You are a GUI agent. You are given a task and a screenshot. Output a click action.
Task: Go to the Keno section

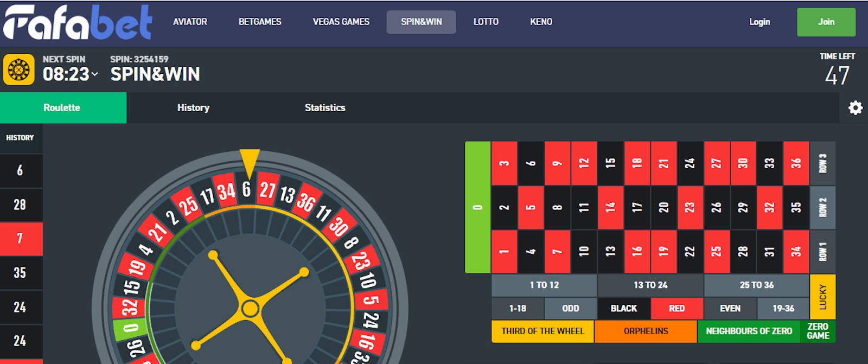541,22
